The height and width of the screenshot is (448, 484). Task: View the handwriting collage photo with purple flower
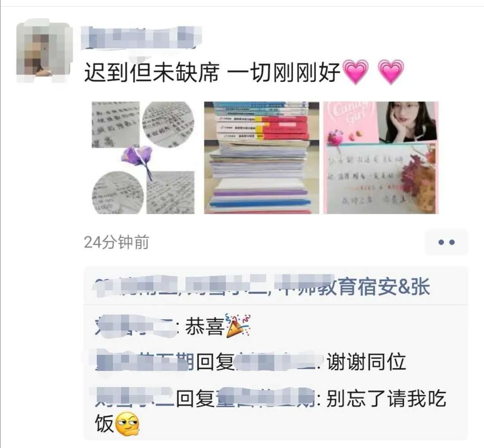point(143,158)
